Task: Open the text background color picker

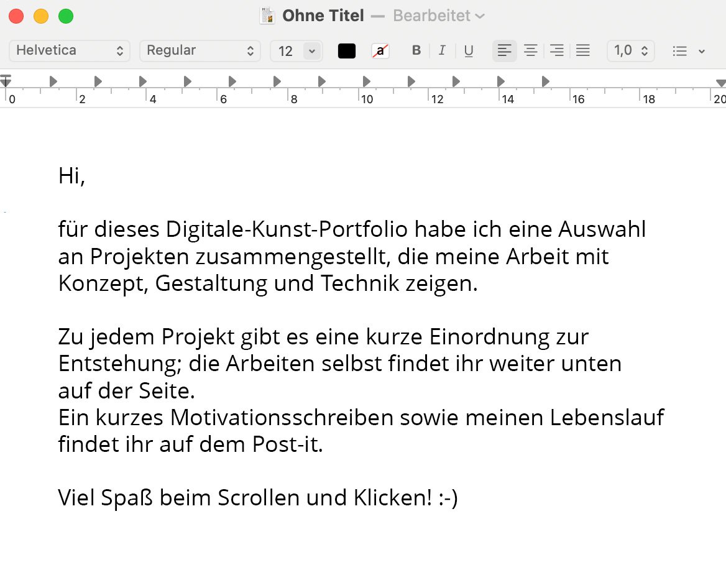Action: tap(380, 51)
